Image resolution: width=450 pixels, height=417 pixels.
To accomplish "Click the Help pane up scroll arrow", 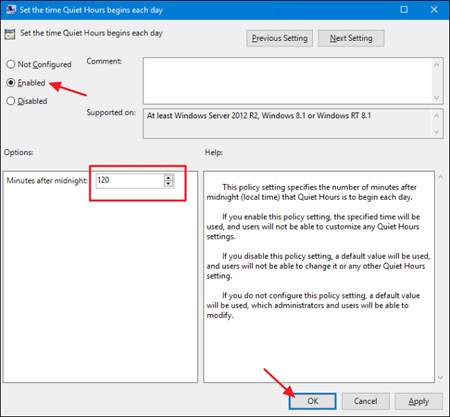I will coord(440,177).
